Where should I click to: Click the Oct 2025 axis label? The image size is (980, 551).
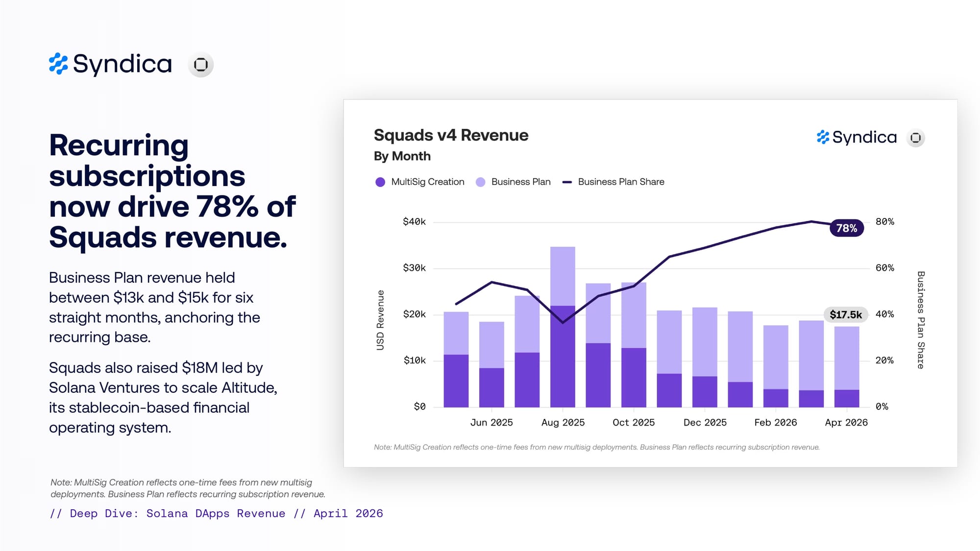634,422
